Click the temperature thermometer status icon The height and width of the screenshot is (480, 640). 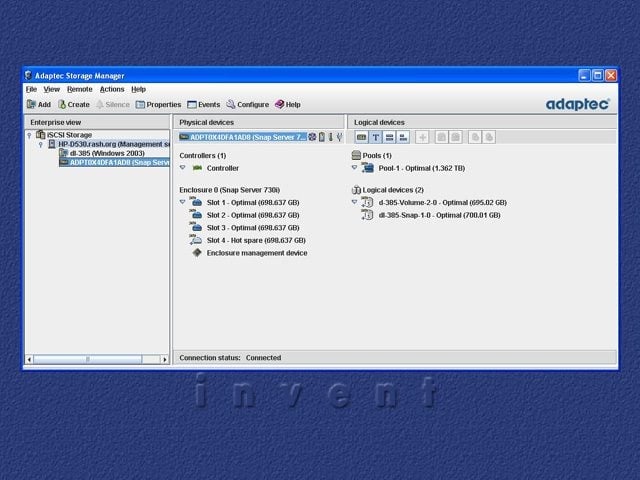tap(331, 137)
